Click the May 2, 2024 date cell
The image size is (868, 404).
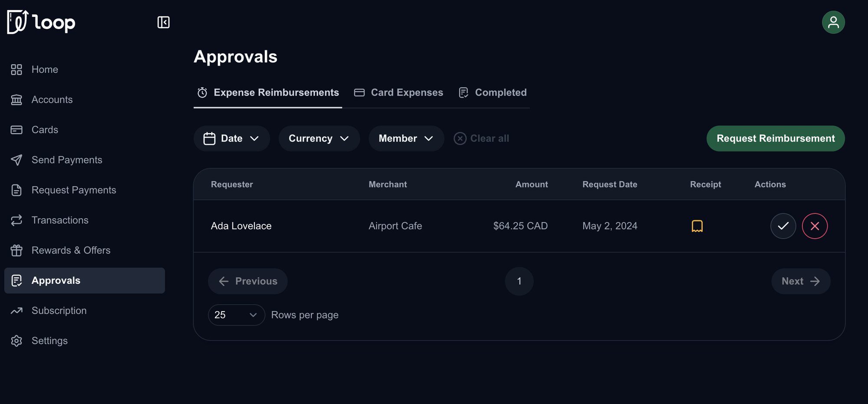click(610, 226)
